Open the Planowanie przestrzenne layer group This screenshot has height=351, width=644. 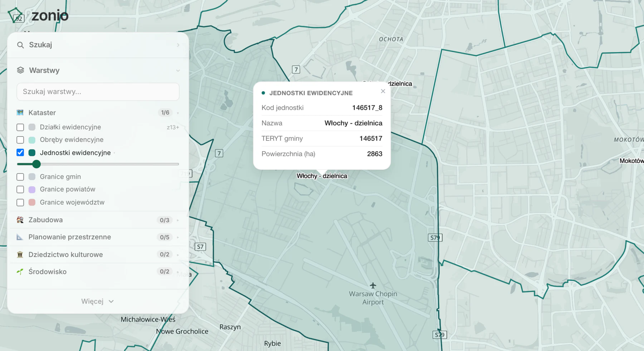(98, 237)
